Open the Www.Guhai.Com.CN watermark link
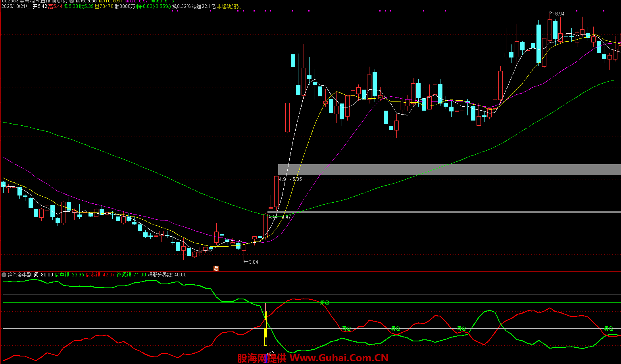 339,358
